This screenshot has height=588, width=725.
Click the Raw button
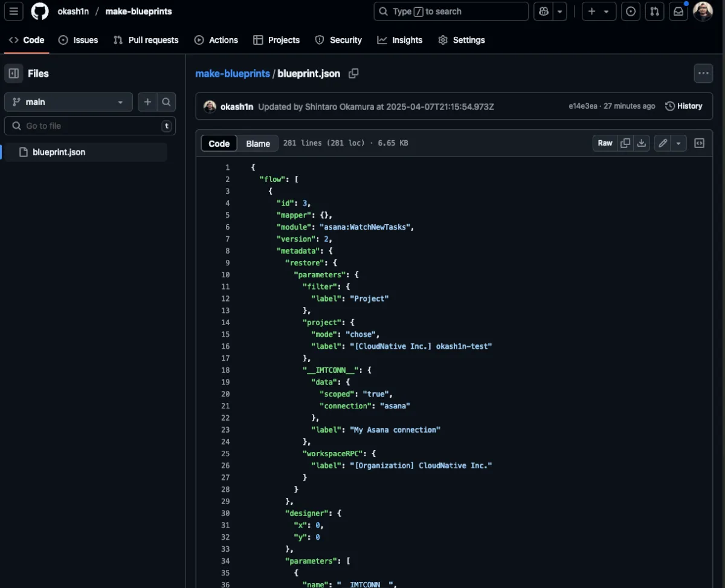[x=605, y=143]
